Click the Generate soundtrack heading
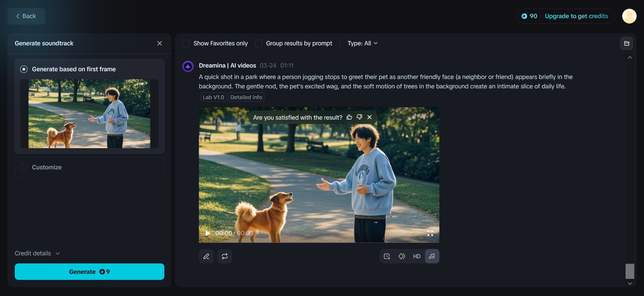 pyautogui.click(x=44, y=43)
